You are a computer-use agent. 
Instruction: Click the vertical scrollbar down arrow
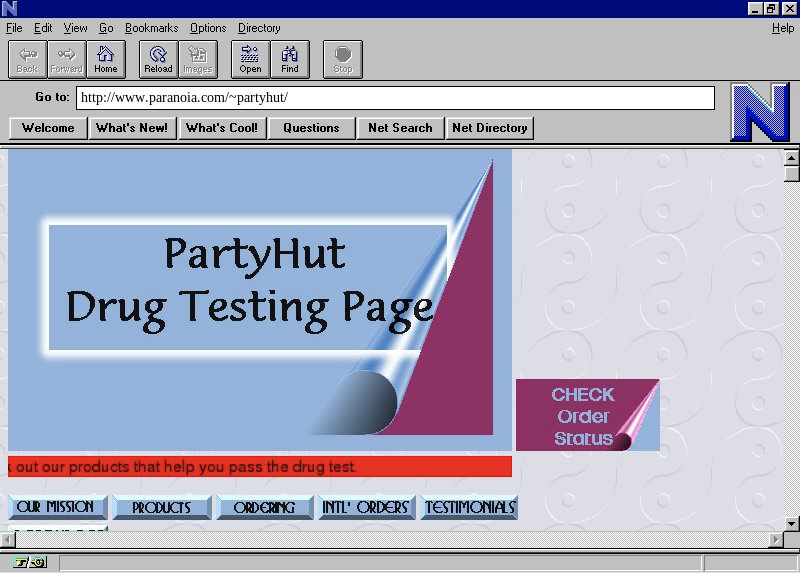point(792,523)
